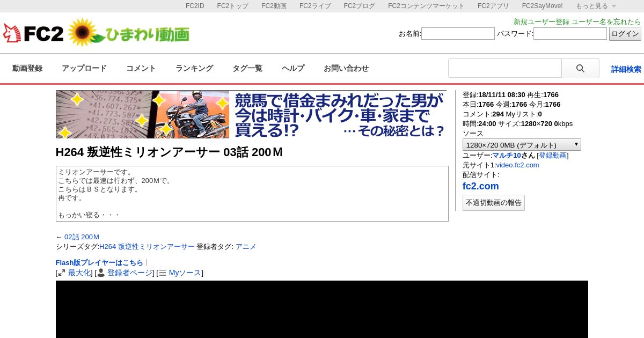Open the video.fc2.com source link
The height and width of the screenshot is (338, 644).
click(517, 165)
